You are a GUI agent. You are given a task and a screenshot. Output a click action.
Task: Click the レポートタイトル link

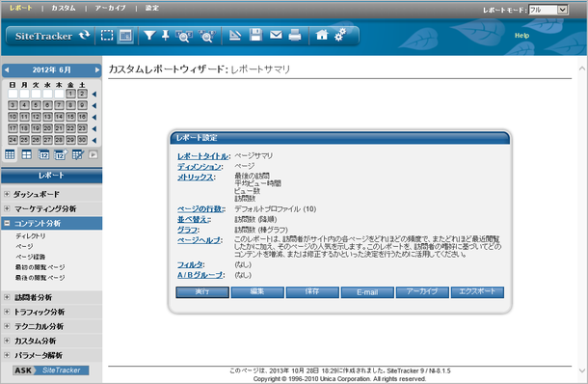[x=202, y=156]
